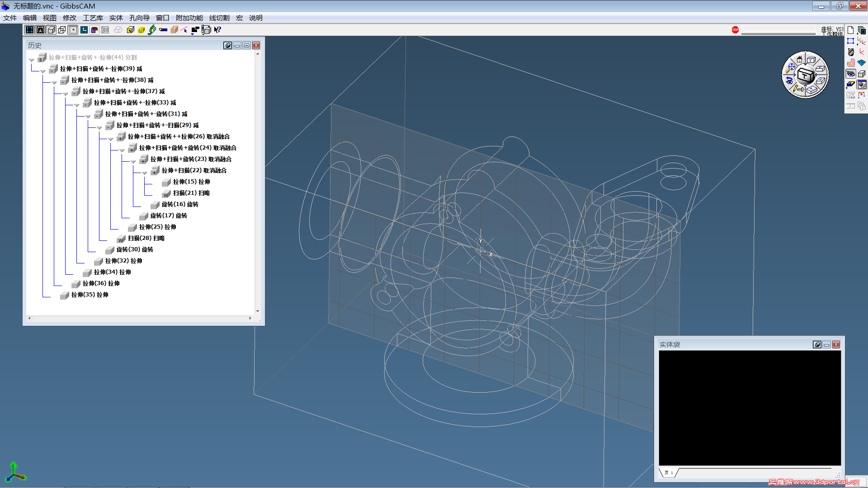The width and height of the screenshot is (868, 488).
Task: Click the red STOP icon
Action: point(735,30)
